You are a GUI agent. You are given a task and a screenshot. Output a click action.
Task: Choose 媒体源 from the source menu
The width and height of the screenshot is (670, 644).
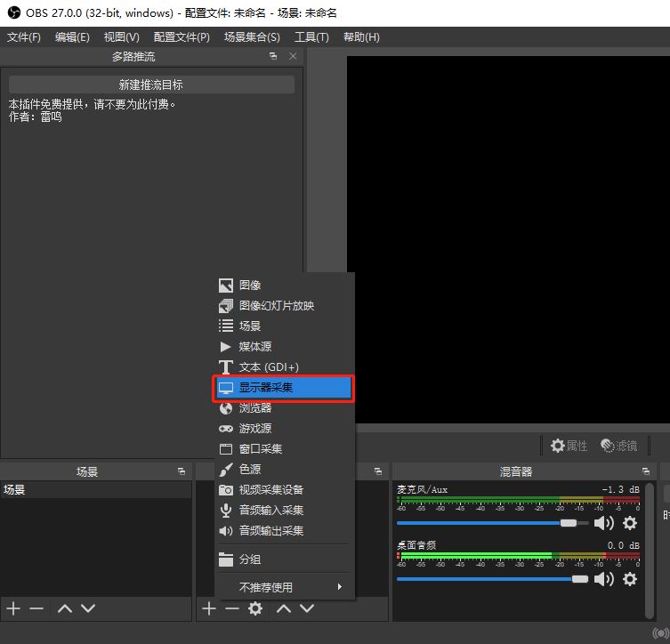pyautogui.click(x=285, y=346)
